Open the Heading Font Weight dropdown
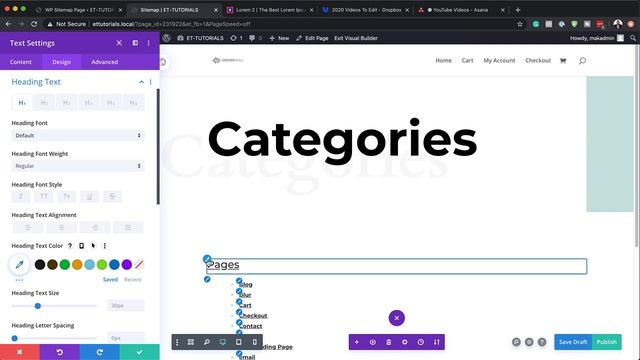This screenshot has width=640, height=360. [78, 166]
